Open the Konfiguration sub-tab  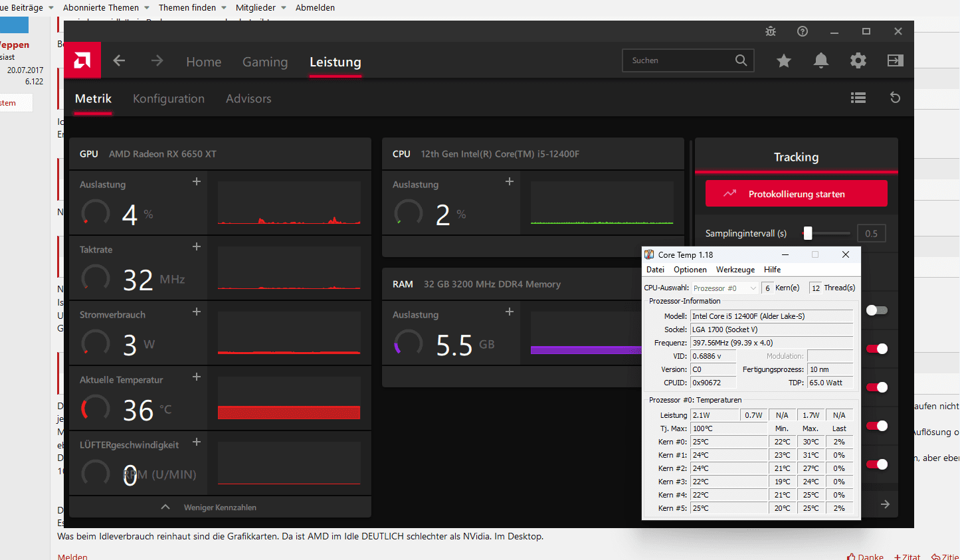click(169, 98)
